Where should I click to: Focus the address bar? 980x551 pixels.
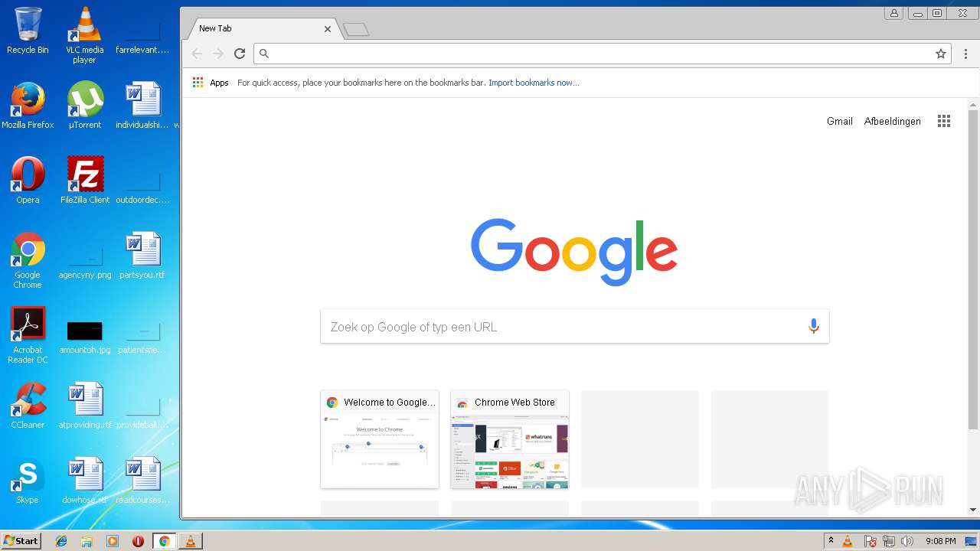click(x=602, y=54)
